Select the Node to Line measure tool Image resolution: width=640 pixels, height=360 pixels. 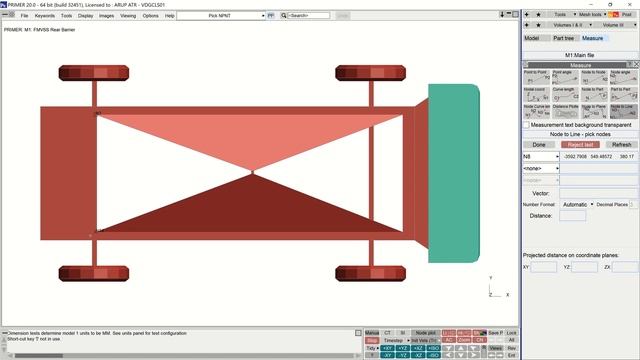(x=623, y=112)
